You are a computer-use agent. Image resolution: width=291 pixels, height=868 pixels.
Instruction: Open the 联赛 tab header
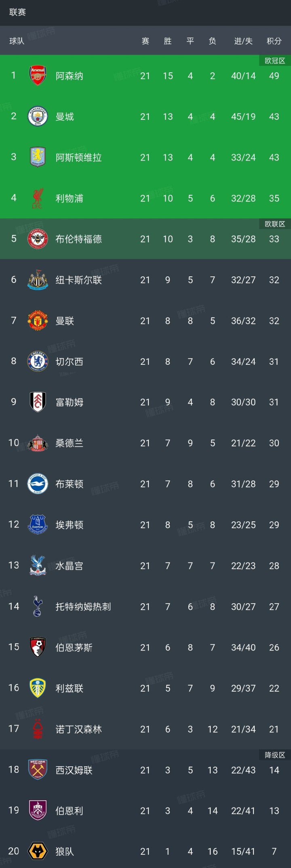(x=17, y=13)
